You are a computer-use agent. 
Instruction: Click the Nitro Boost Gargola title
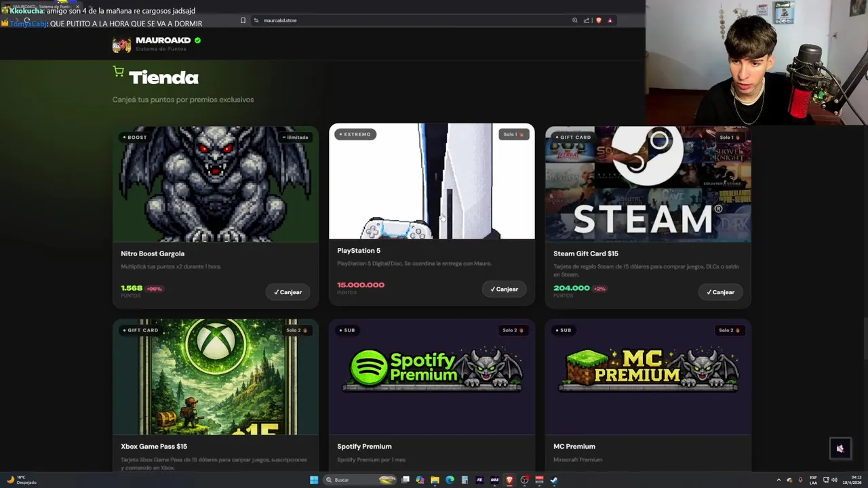tap(153, 253)
